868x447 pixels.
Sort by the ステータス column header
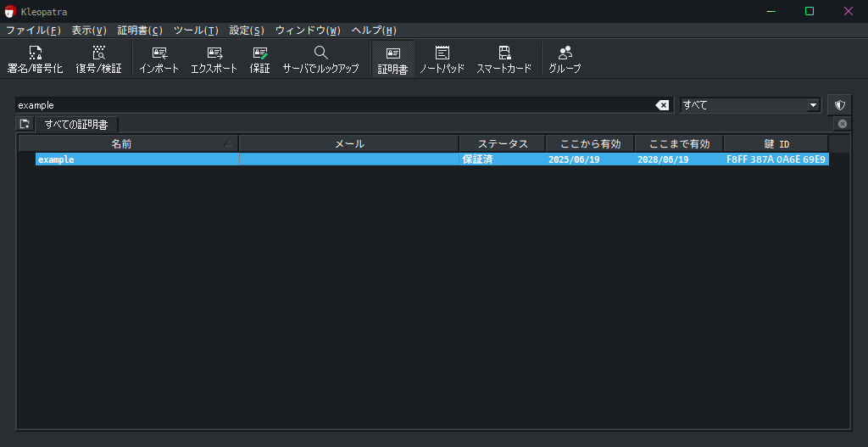pyautogui.click(x=503, y=144)
